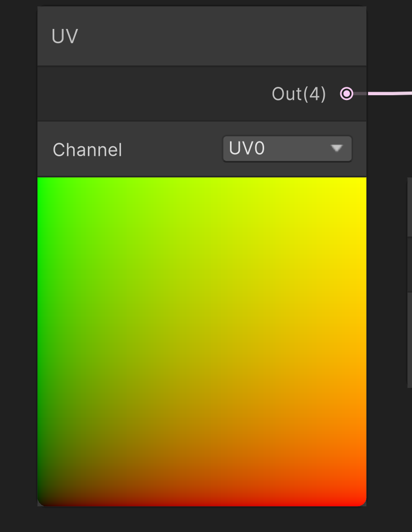
Task: Click the empty graph canvas left of node
Action: (x=18, y=263)
